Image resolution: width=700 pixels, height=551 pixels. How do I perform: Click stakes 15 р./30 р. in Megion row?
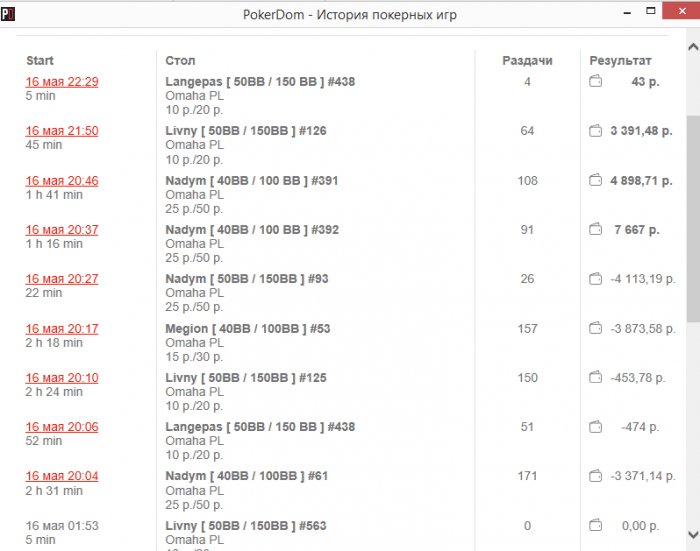pos(194,357)
